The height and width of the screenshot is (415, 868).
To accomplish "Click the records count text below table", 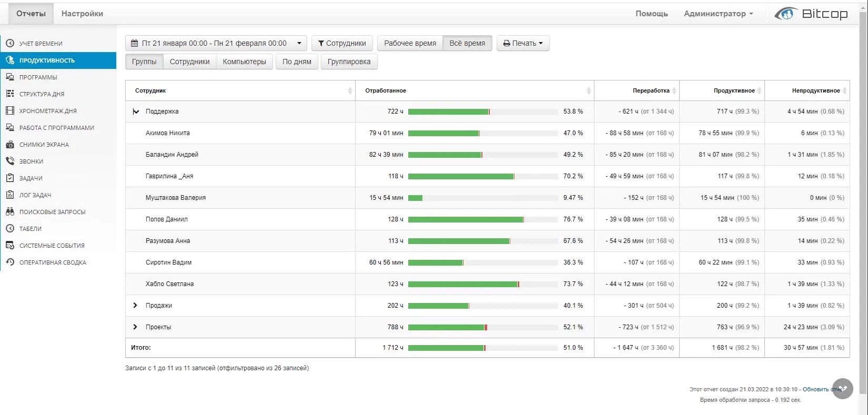I will [217, 368].
